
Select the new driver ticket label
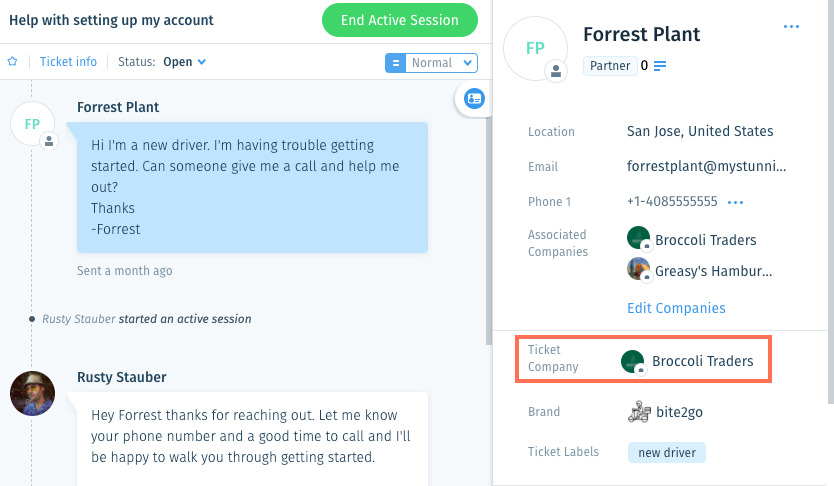click(x=666, y=453)
